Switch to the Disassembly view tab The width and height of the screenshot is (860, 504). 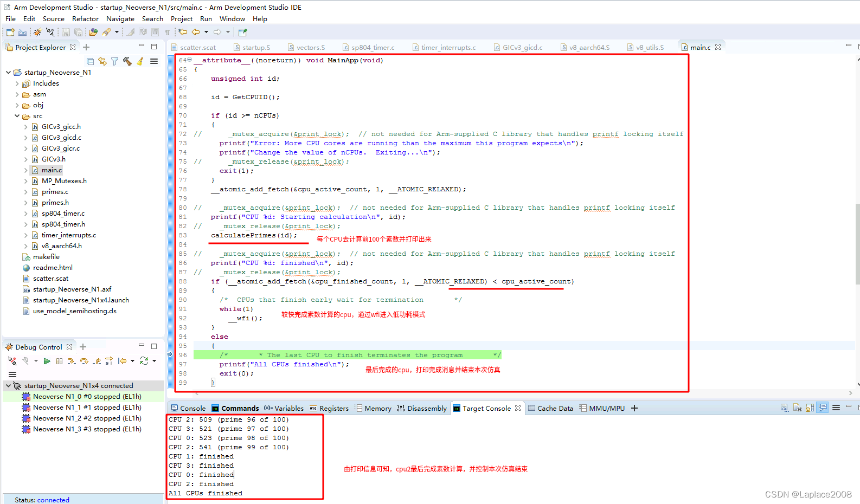point(422,409)
